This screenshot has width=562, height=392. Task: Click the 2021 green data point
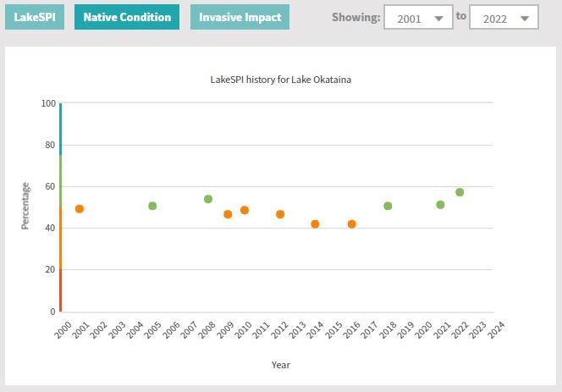coord(440,205)
